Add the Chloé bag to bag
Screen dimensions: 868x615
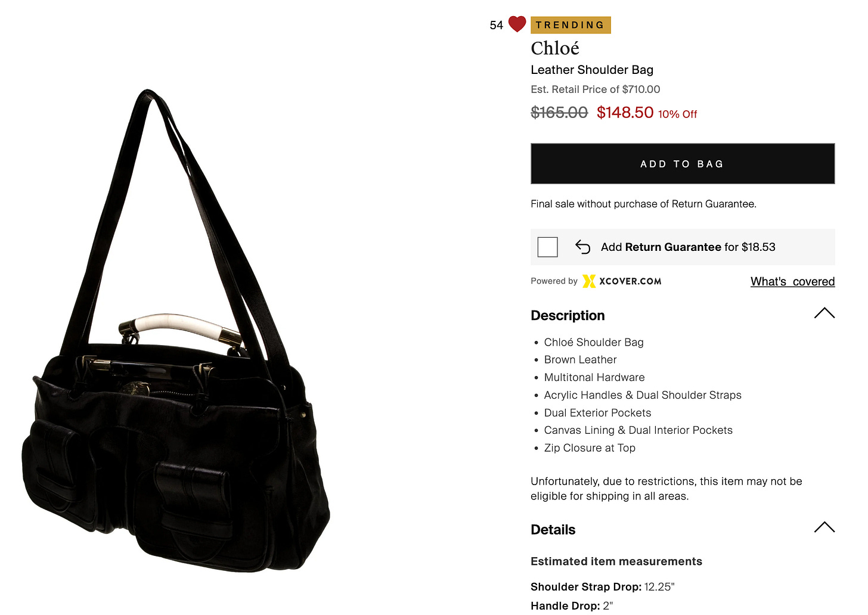tap(683, 163)
